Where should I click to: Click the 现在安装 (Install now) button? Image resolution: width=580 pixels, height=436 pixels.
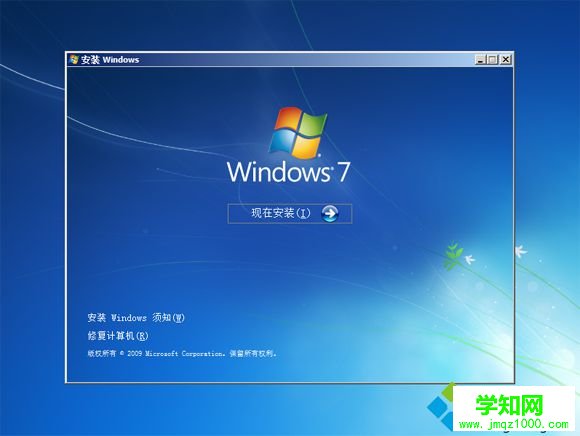point(290,213)
